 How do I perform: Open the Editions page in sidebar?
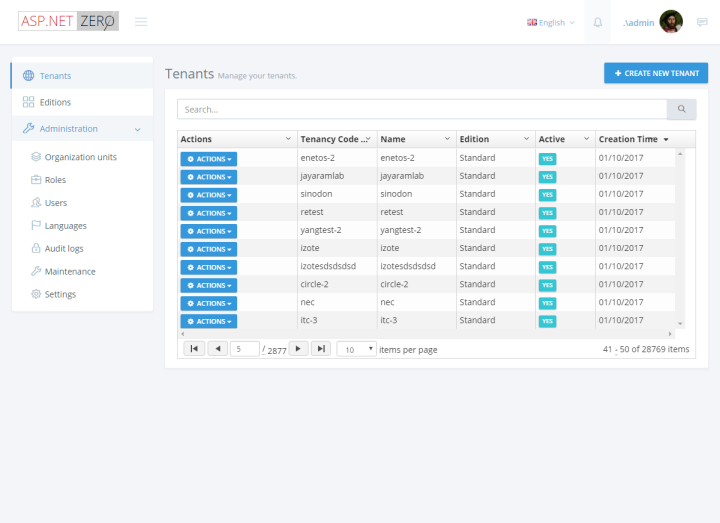82,102
